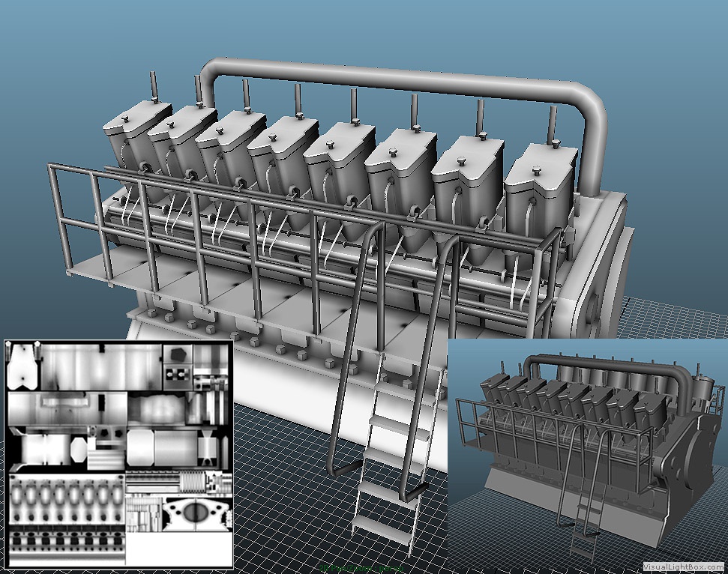Open the small full-engine render inset

click(587, 456)
